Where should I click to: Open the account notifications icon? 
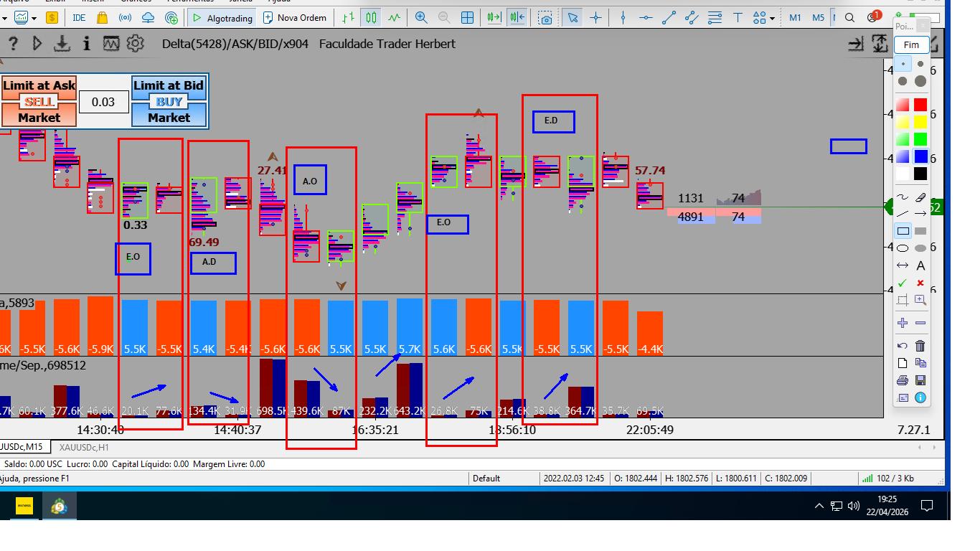(872, 17)
